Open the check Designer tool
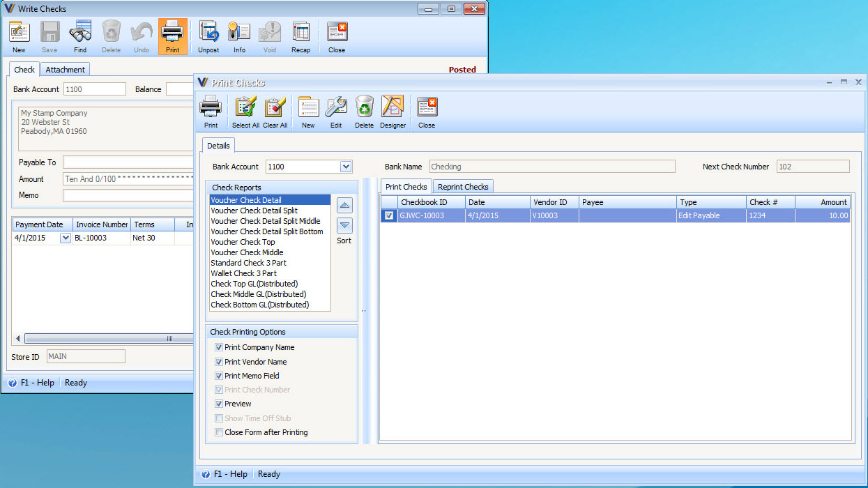This screenshot has width=868, height=488. (x=393, y=112)
